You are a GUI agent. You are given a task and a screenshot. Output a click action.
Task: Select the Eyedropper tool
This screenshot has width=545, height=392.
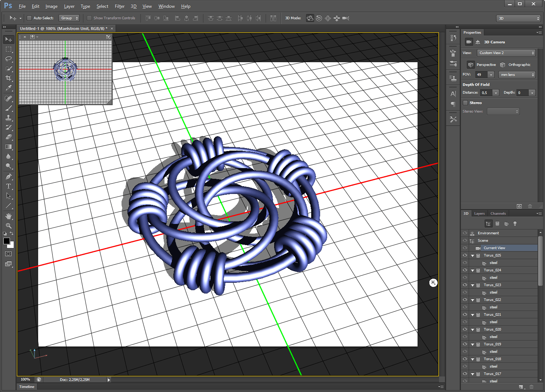[x=9, y=88]
